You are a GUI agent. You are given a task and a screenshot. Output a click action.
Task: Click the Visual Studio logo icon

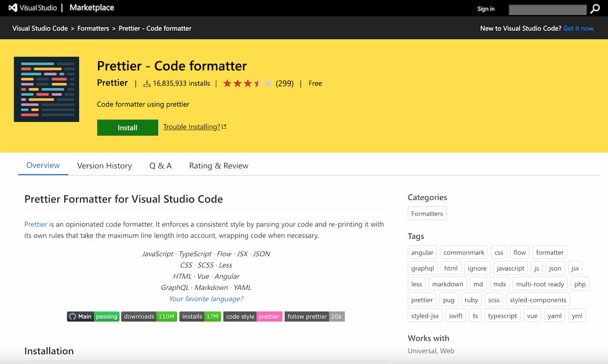point(13,8)
